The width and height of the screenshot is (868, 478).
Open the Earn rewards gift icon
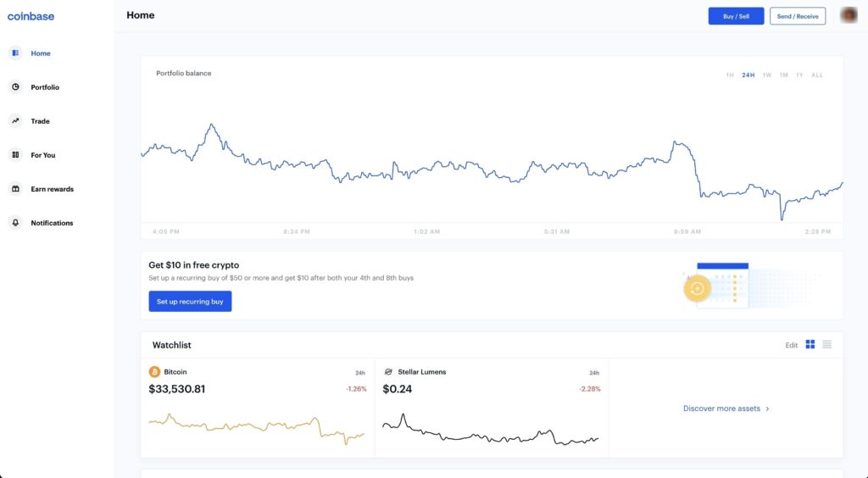[x=15, y=189]
